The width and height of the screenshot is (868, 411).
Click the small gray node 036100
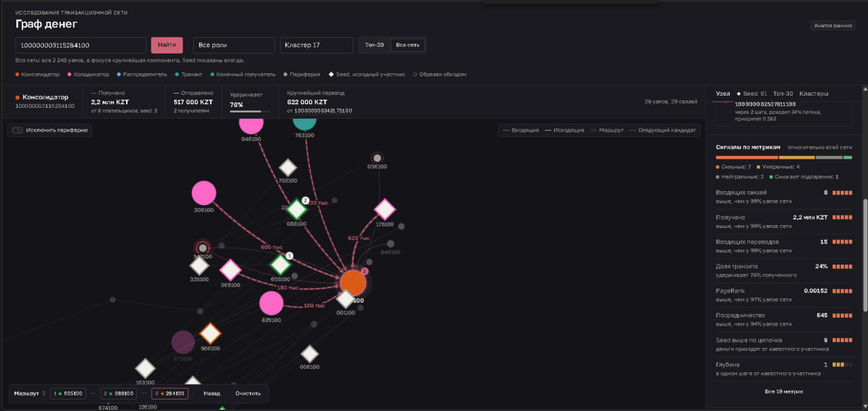[x=377, y=158]
